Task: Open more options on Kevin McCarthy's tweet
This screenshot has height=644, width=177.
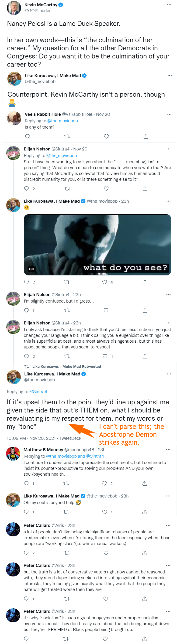Action: pos(169,5)
